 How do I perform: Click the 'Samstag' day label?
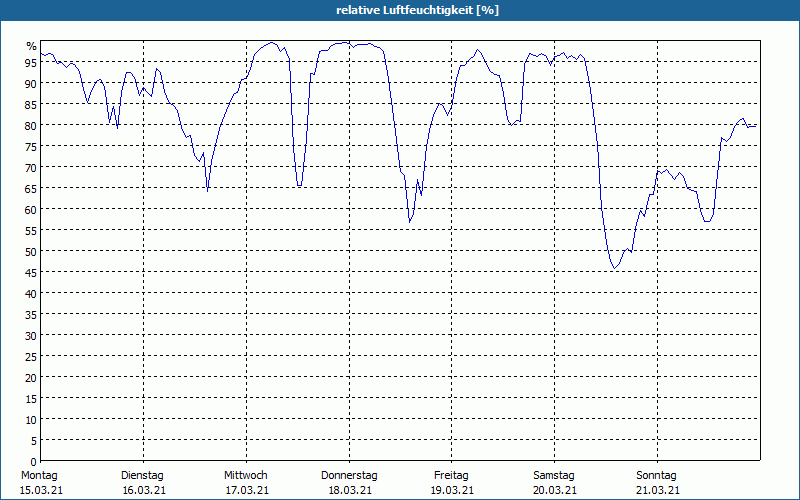click(554, 475)
